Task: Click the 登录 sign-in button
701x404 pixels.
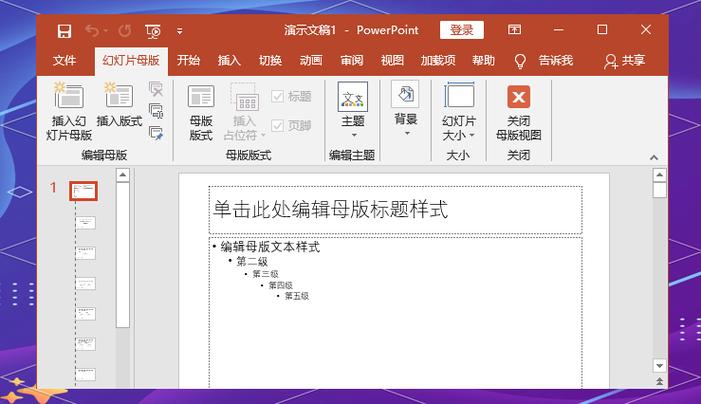Action: [x=461, y=30]
